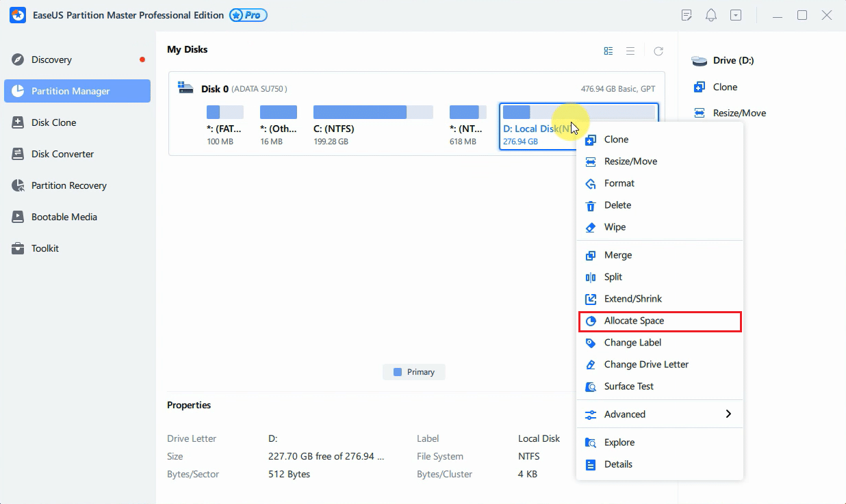Click C: partition usage bar

click(x=373, y=112)
